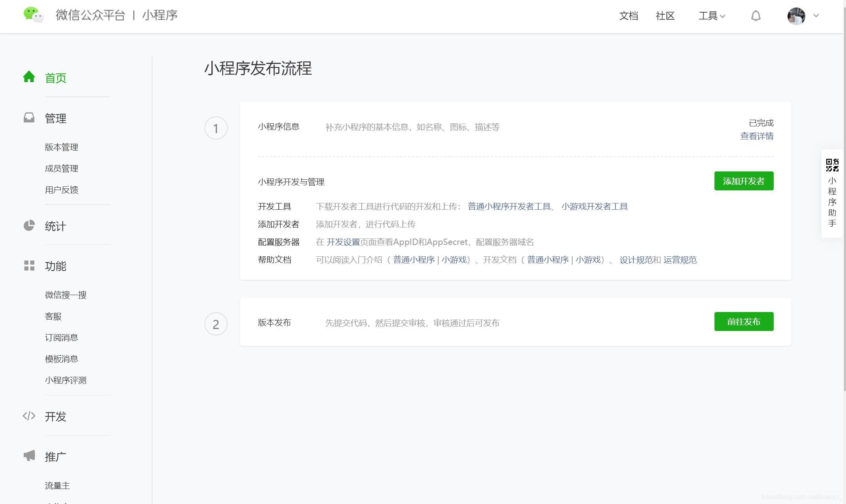Open 社区 in the top navigation

tap(665, 16)
